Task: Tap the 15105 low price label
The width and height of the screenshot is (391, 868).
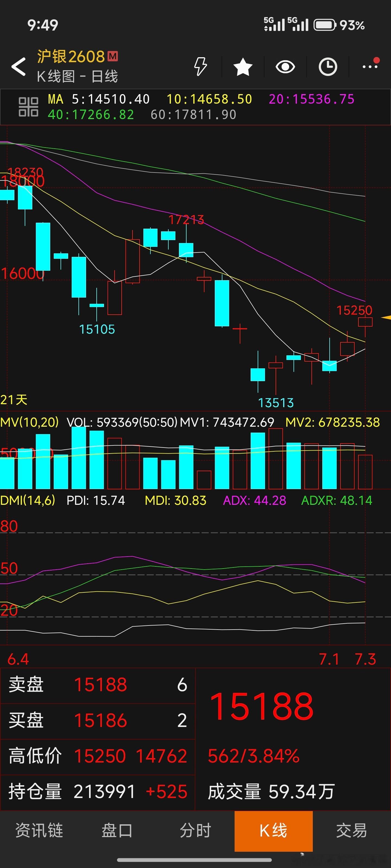Action: 97,329
